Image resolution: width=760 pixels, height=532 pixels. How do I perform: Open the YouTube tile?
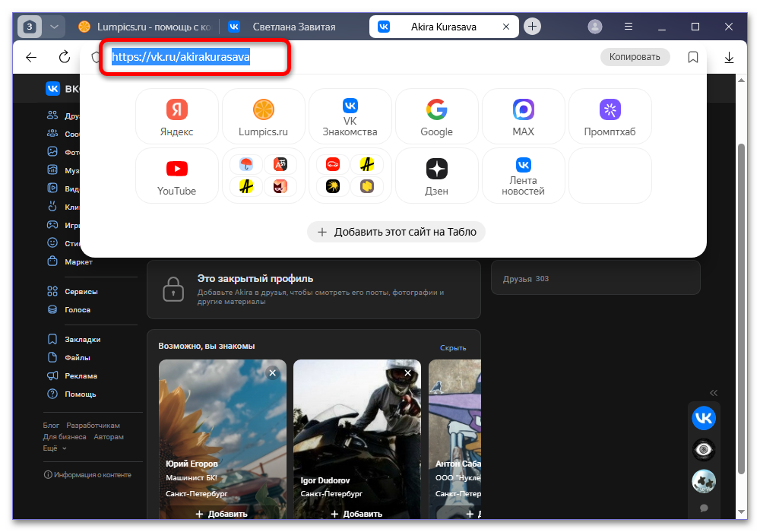[177, 176]
